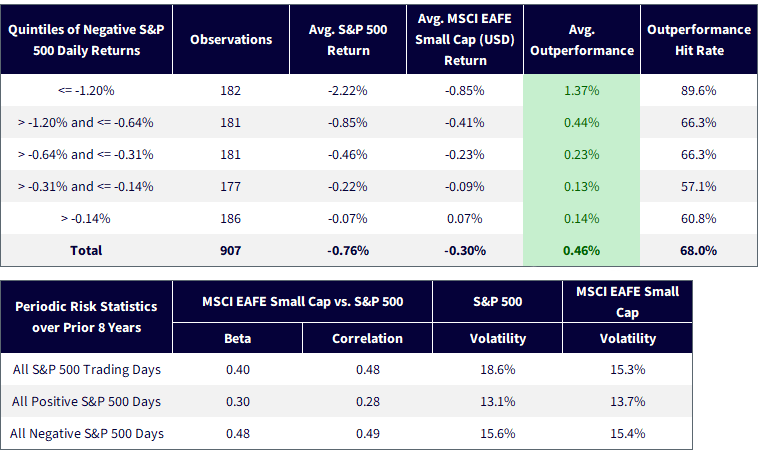Select the '<= -1.20%' quintile row label

click(x=86, y=90)
